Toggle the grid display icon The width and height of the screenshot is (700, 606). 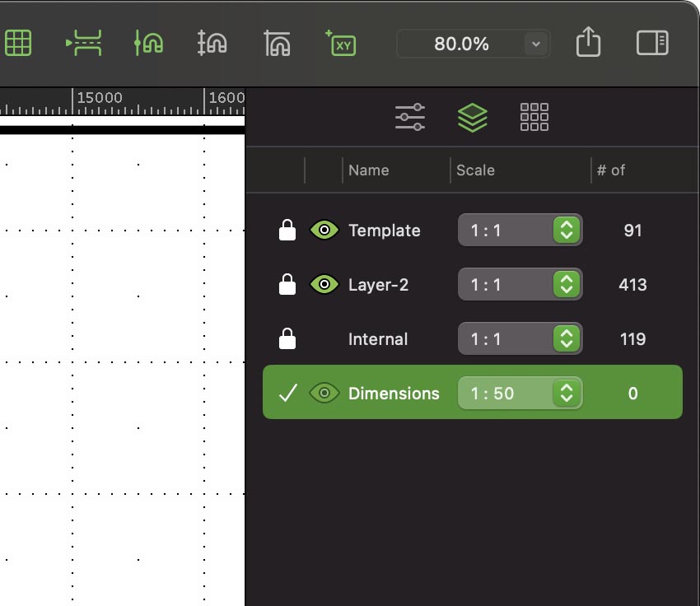point(18,43)
